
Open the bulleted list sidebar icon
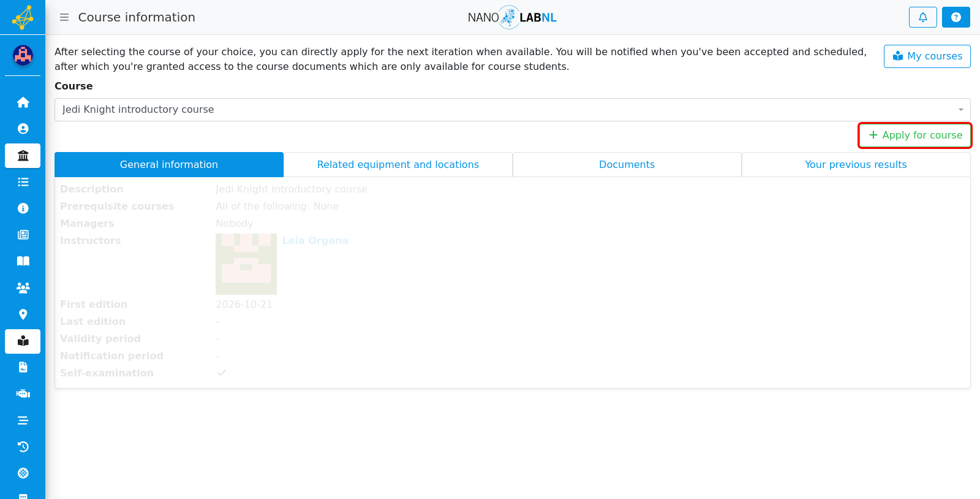23,182
